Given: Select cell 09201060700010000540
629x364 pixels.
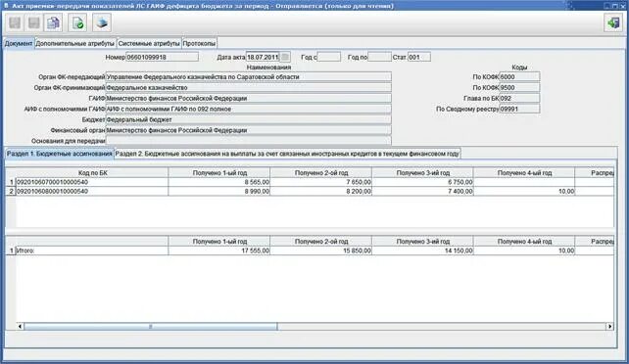Looking at the screenshot, I should pyautogui.click(x=92, y=182).
